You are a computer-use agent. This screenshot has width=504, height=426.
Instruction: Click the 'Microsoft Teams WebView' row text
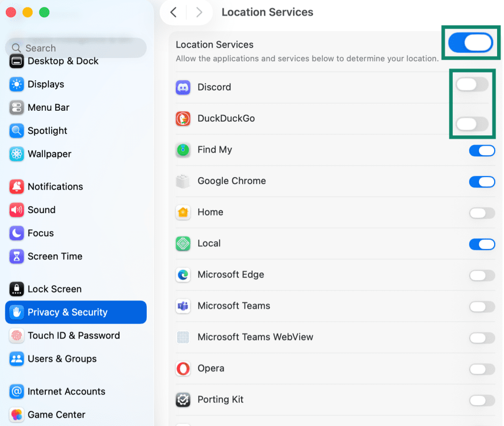[255, 337]
